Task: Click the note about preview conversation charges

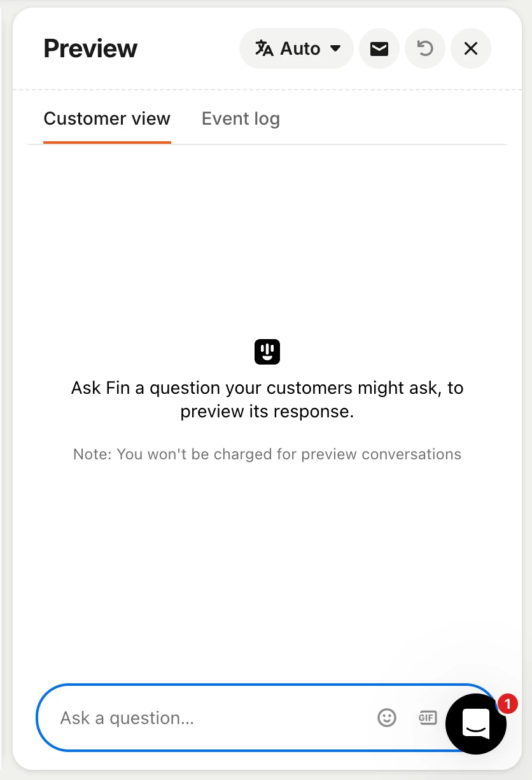Action: (267, 454)
